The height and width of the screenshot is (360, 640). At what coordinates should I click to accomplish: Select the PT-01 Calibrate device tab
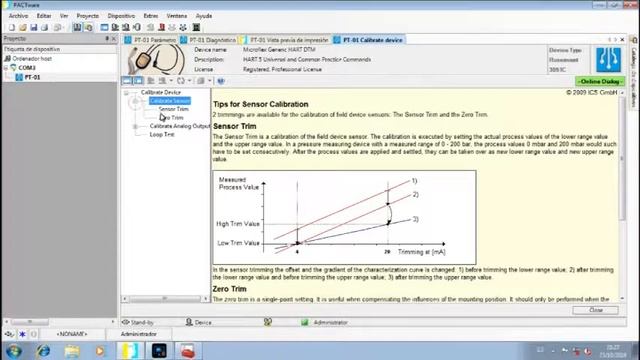tap(369, 40)
